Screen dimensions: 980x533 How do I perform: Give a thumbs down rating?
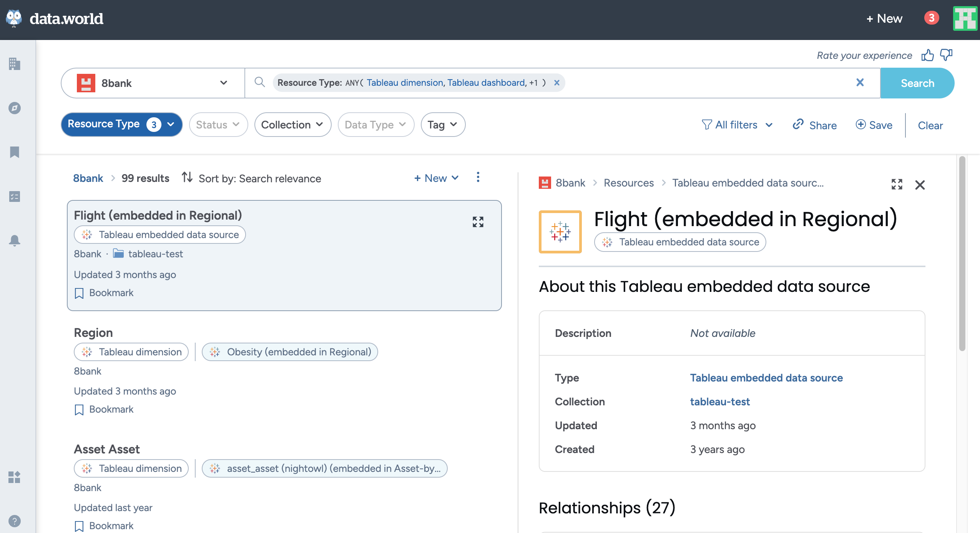coord(946,55)
